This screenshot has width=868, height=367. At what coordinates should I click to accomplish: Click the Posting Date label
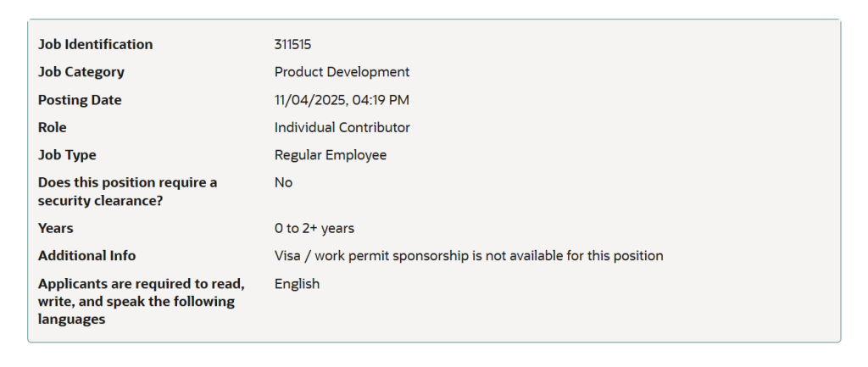(80, 100)
